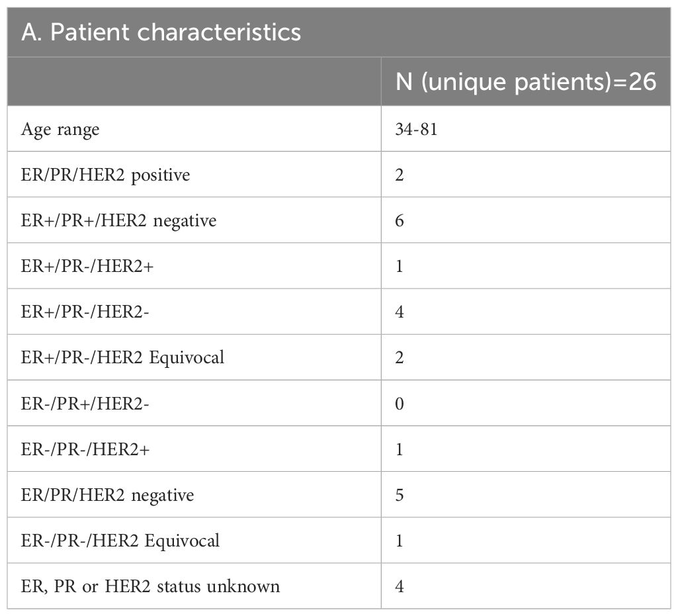678x616 pixels.
Task: Click the 'ER/PR/HER2 positive' row label
Action: [106, 175]
